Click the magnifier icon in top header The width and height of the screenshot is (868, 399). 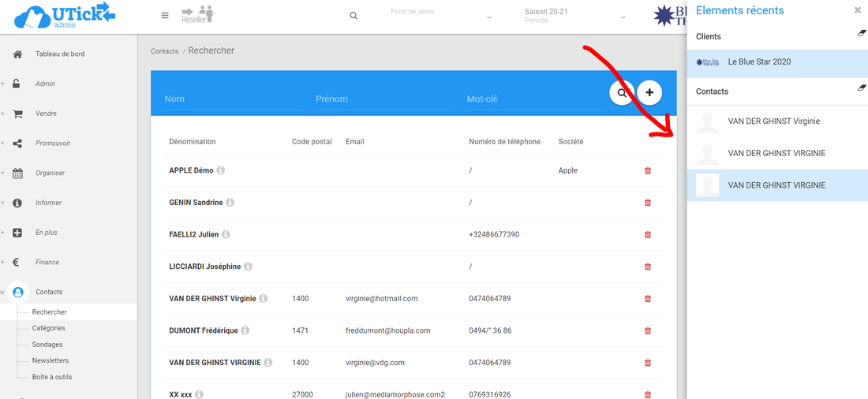[x=354, y=16]
